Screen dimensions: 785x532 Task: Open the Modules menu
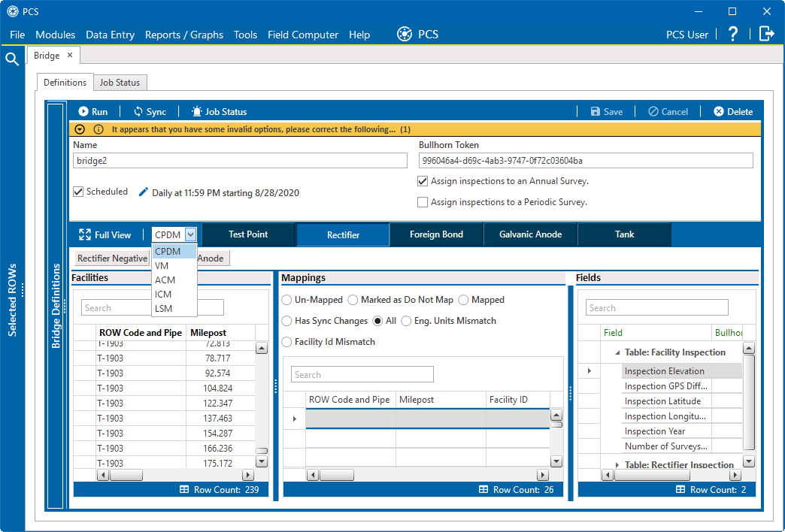(55, 35)
